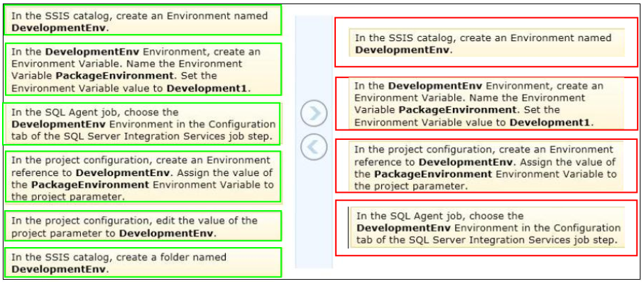The width and height of the screenshot is (644, 284).
Task: Click the right arrow move button
Action: click(x=314, y=113)
